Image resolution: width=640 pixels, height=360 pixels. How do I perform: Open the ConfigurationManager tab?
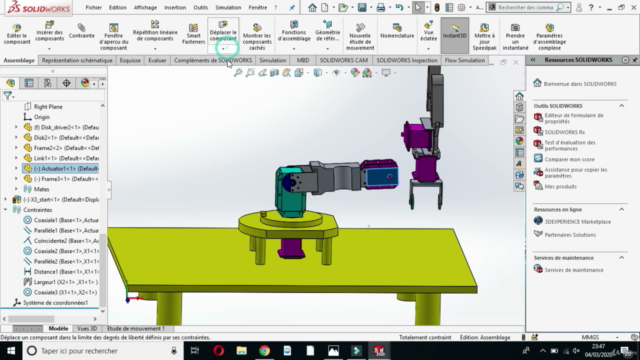click(x=48, y=83)
